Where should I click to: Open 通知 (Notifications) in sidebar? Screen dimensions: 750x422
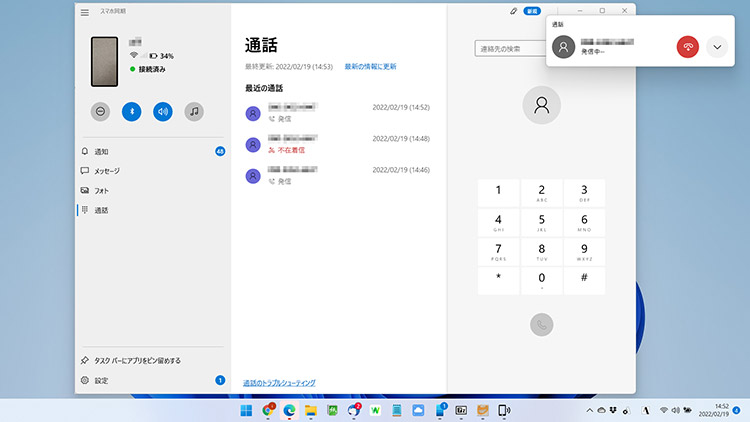pos(101,151)
